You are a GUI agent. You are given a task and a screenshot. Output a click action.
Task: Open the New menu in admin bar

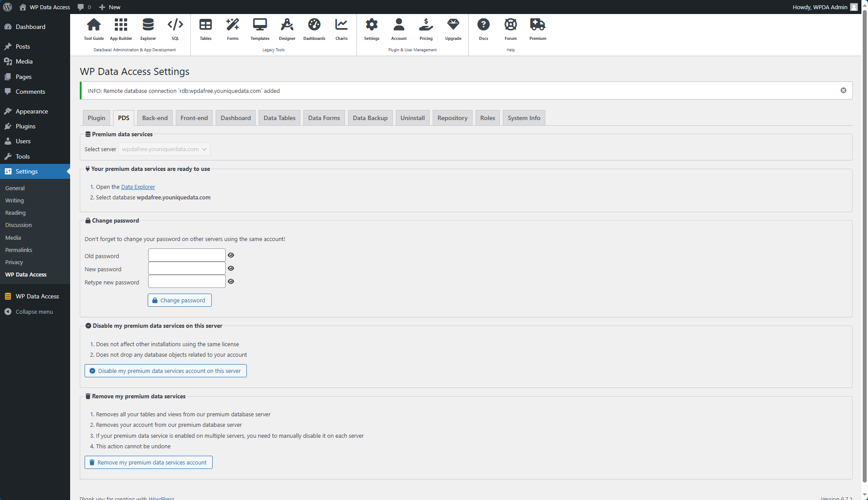tap(110, 7)
